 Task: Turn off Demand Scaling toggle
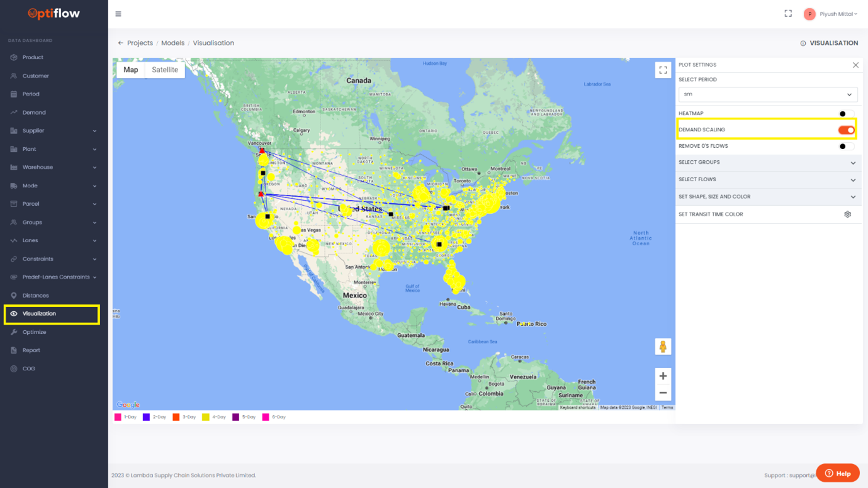coord(846,130)
